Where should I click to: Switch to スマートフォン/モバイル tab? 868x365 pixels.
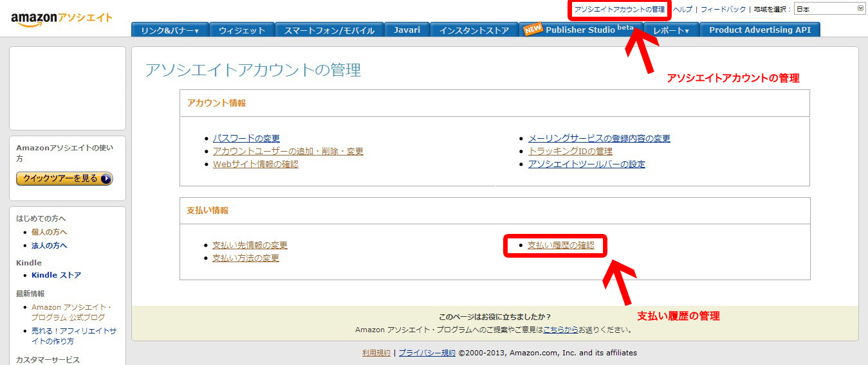pyautogui.click(x=329, y=30)
